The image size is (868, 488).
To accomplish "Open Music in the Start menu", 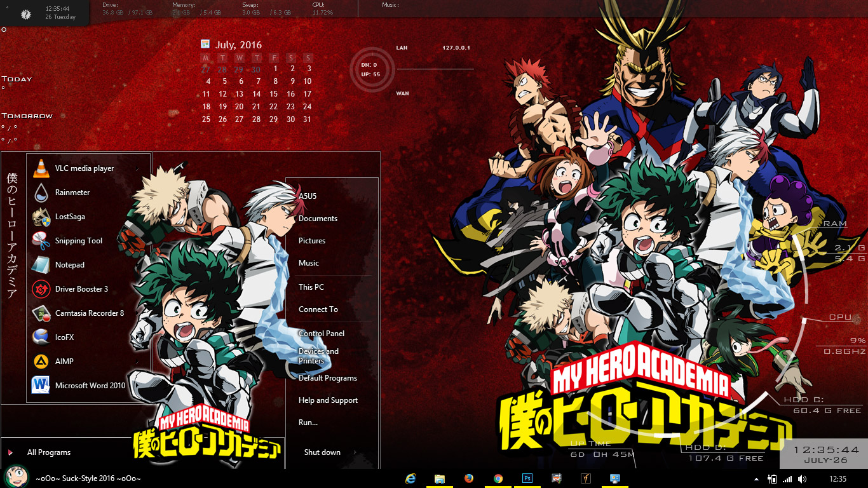I will (x=309, y=263).
